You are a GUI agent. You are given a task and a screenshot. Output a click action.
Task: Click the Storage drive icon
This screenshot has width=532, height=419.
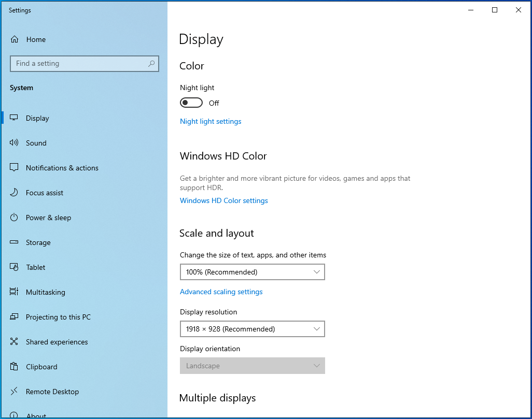[15, 242]
